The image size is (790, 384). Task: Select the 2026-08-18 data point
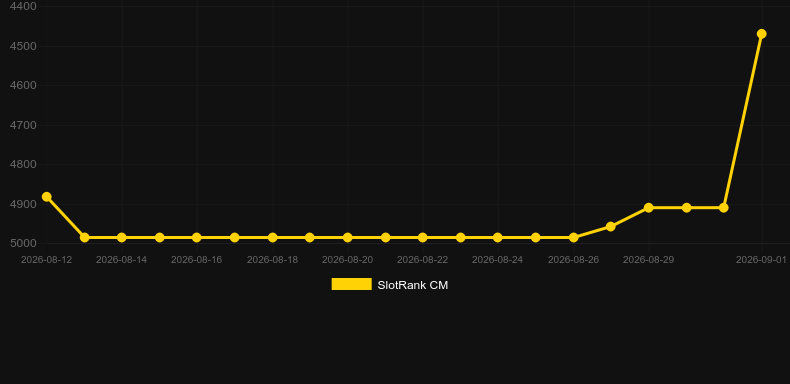coord(273,237)
